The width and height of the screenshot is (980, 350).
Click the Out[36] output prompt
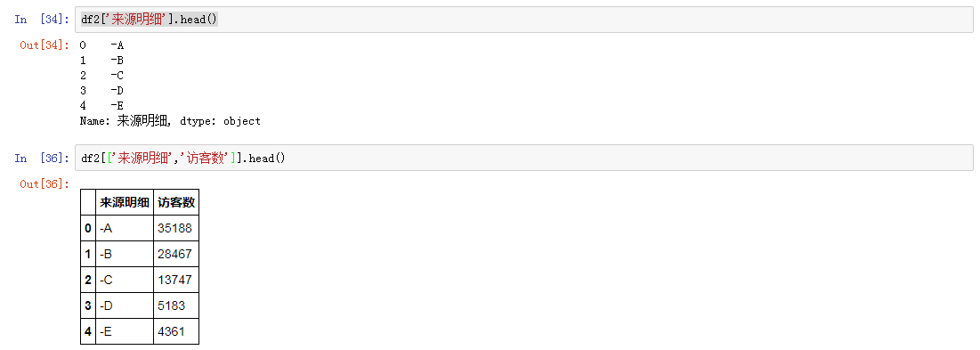[45, 183]
